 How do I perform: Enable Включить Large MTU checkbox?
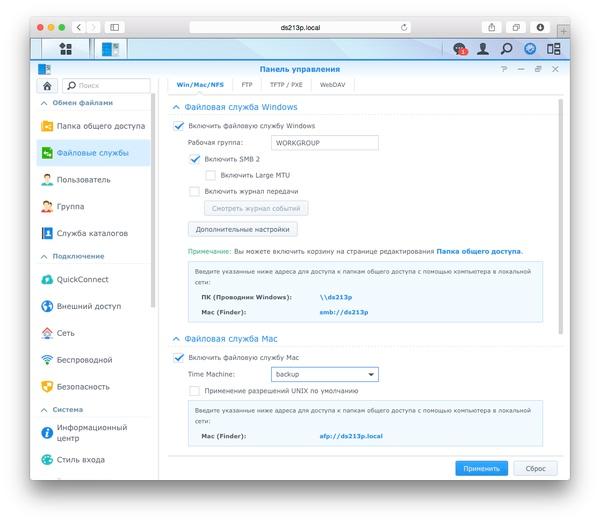coord(210,175)
